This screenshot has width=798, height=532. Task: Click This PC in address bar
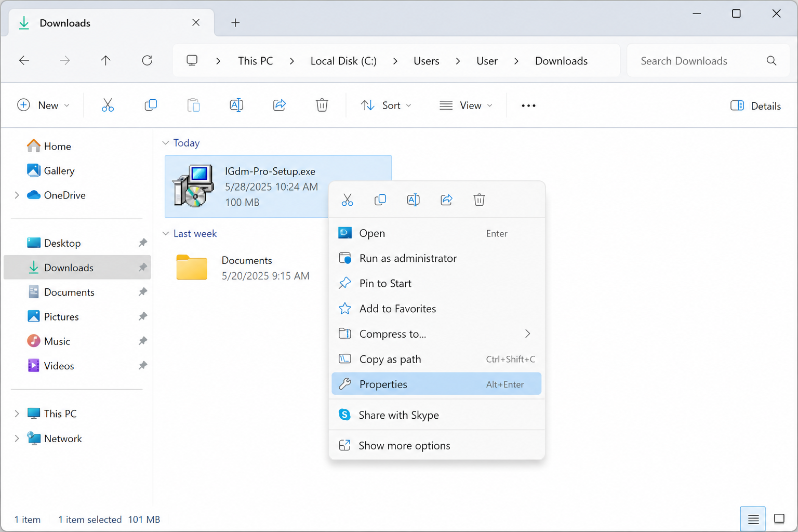click(x=256, y=61)
